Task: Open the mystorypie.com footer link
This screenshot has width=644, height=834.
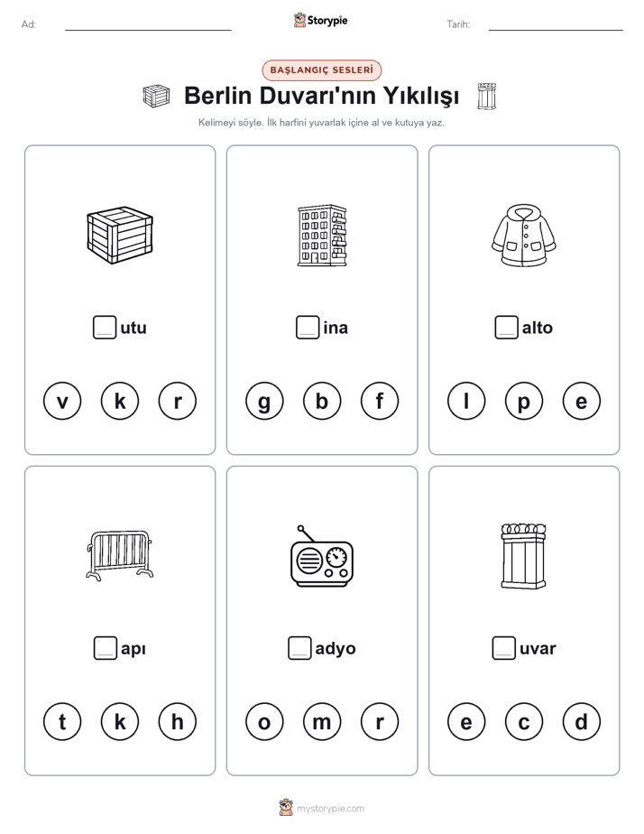Action: point(330,809)
